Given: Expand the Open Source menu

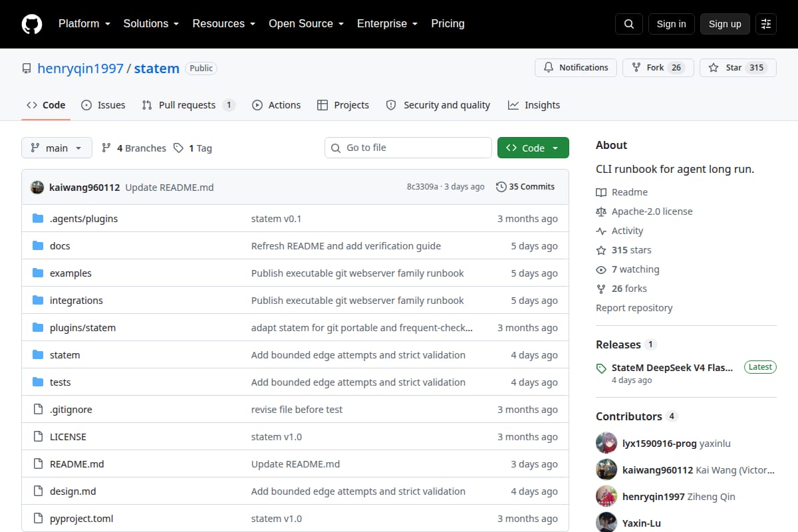Looking at the screenshot, I should (306, 24).
